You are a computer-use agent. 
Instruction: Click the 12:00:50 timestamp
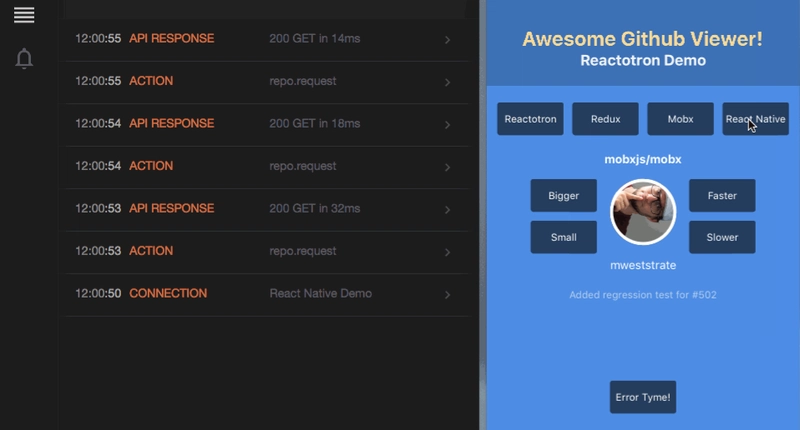pyautogui.click(x=98, y=293)
